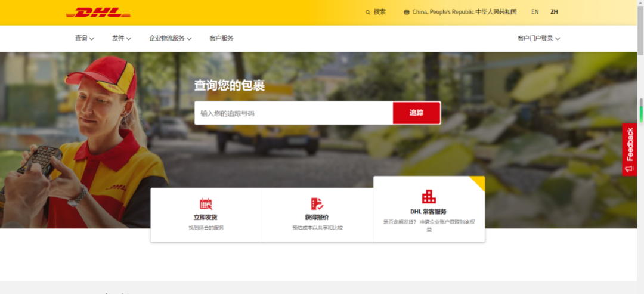This screenshot has width=644, height=294.
Task: Click the document check icon above 获得报价
Action: tap(317, 204)
